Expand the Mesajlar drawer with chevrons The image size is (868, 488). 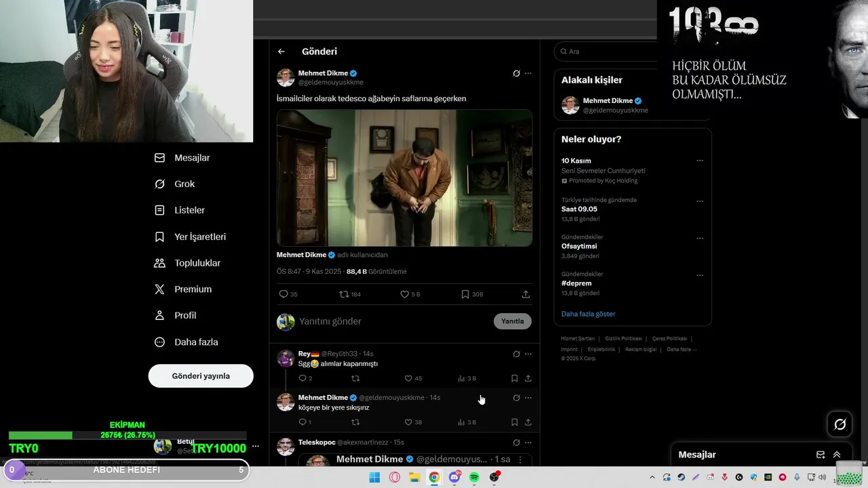(837, 455)
